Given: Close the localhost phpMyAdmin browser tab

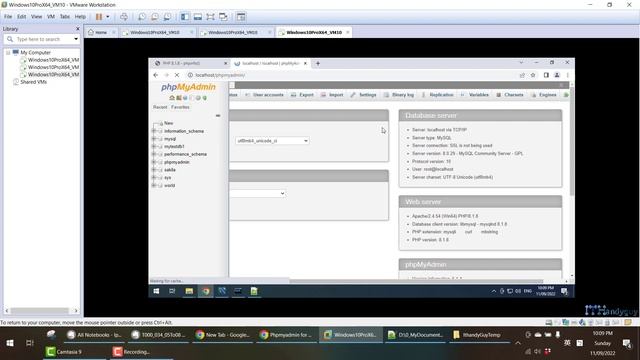Looking at the screenshot, I should [305, 63].
